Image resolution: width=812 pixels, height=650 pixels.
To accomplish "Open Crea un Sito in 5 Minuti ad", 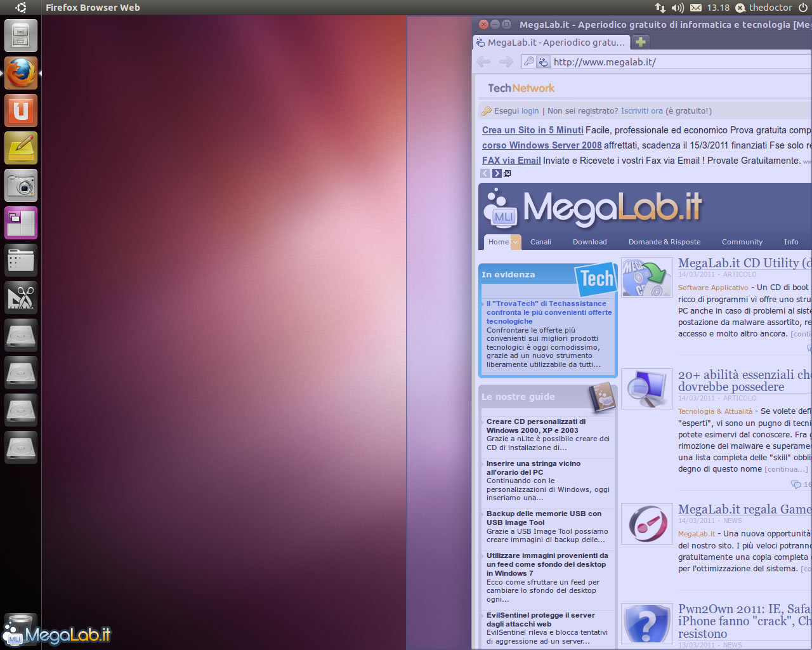I will pos(533,130).
